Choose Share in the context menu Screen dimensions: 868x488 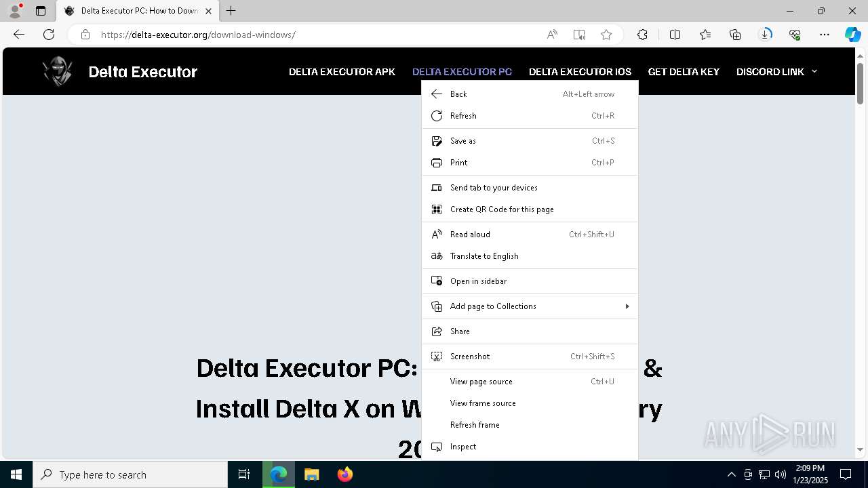click(530, 331)
